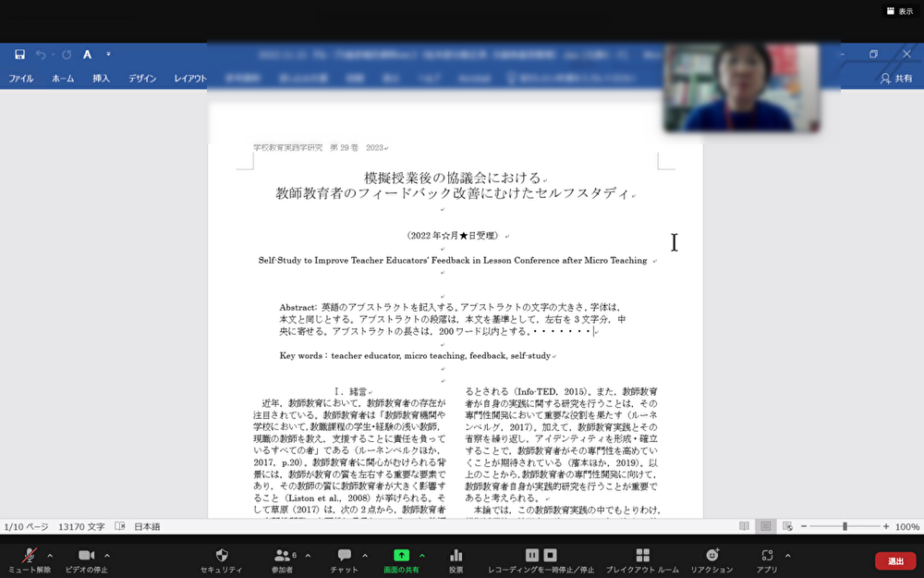924x578 pixels.
Task: Open the quick access toolbar customize arrow
Action: (x=108, y=55)
